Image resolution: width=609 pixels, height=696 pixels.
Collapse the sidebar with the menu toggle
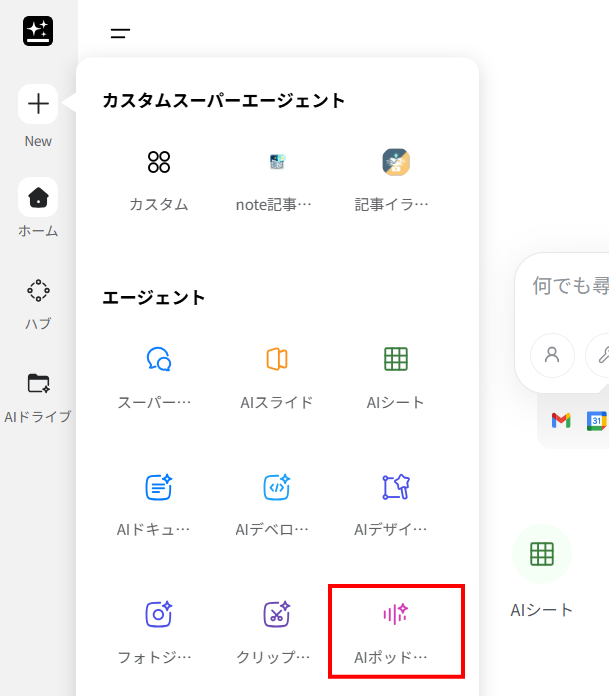point(120,33)
